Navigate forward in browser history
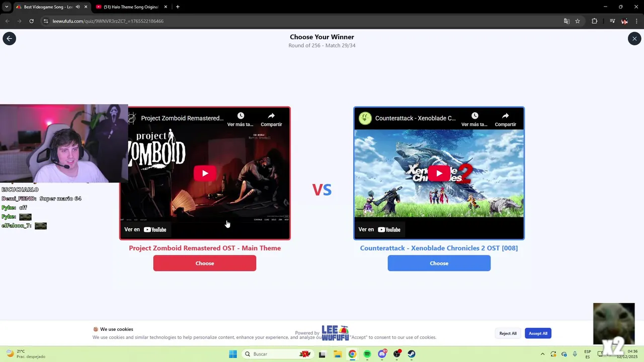Viewport: 644px width, 362px height. (x=19, y=21)
